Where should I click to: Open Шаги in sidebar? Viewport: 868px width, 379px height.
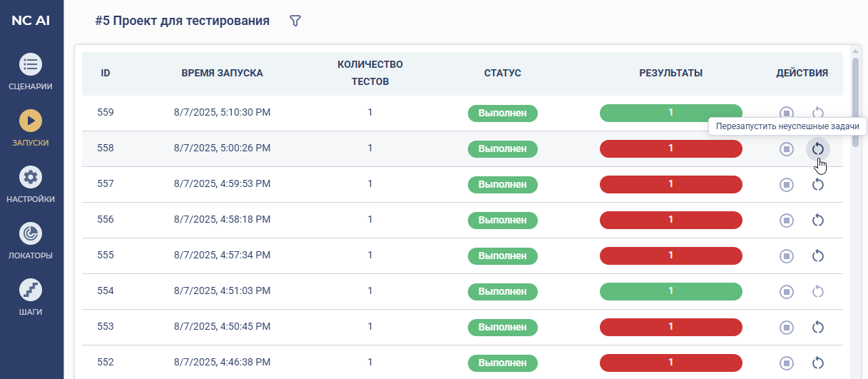click(31, 297)
